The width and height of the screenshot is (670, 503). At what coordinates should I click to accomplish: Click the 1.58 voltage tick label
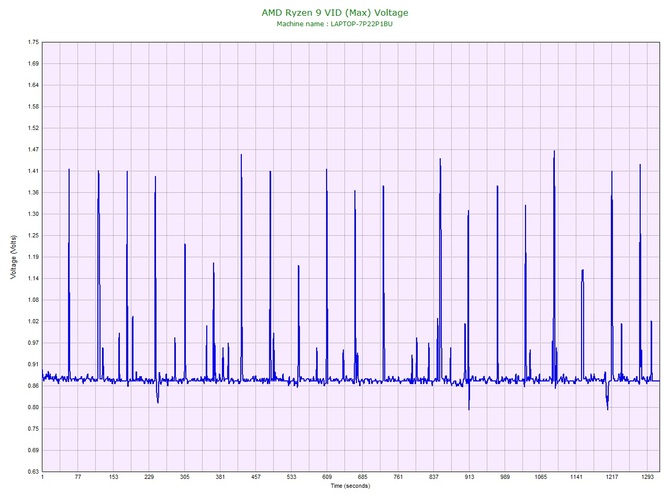(33, 107)
